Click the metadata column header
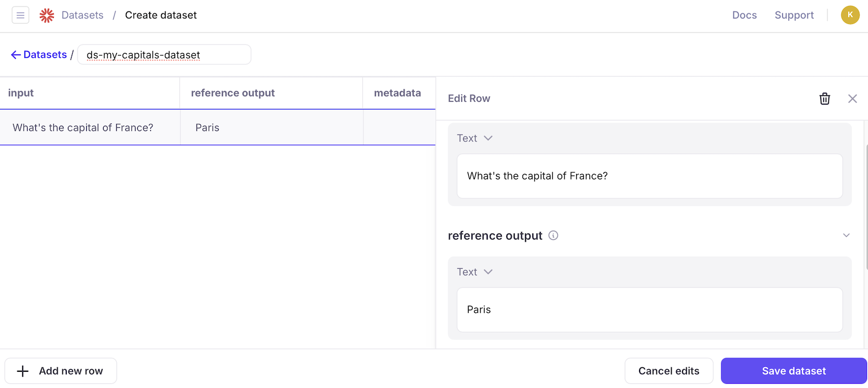The width and height of the screenshot is (868, 388). pos(399,93)
